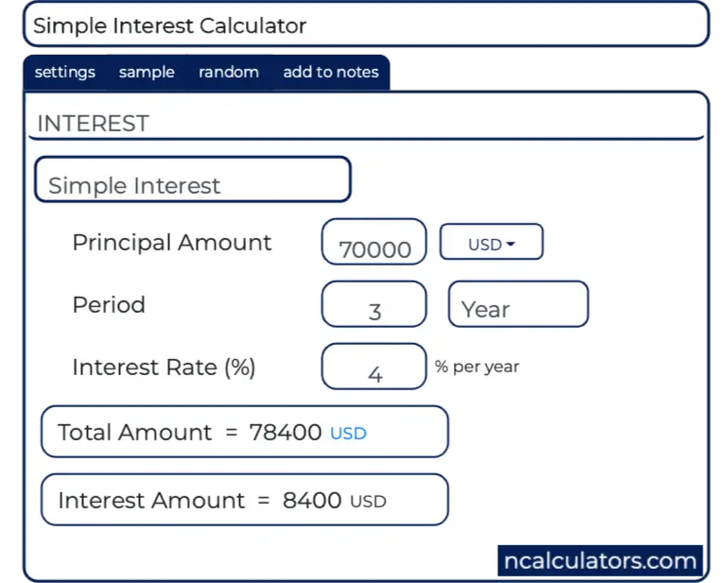728x583 pixels.
Task: Select the Interest Rate input containing 4
Action: click(x=374, y=368)
